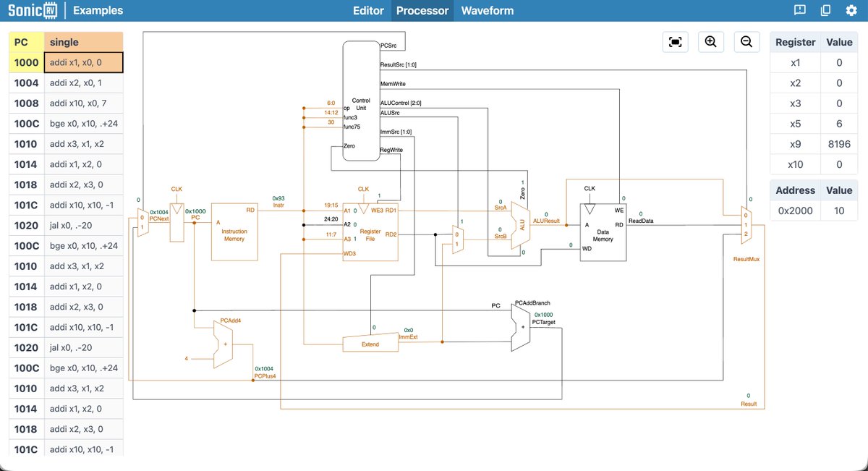Screen dimensions: 868x471
Task: Select instruction at PC 1000
Action: [66, 62]
